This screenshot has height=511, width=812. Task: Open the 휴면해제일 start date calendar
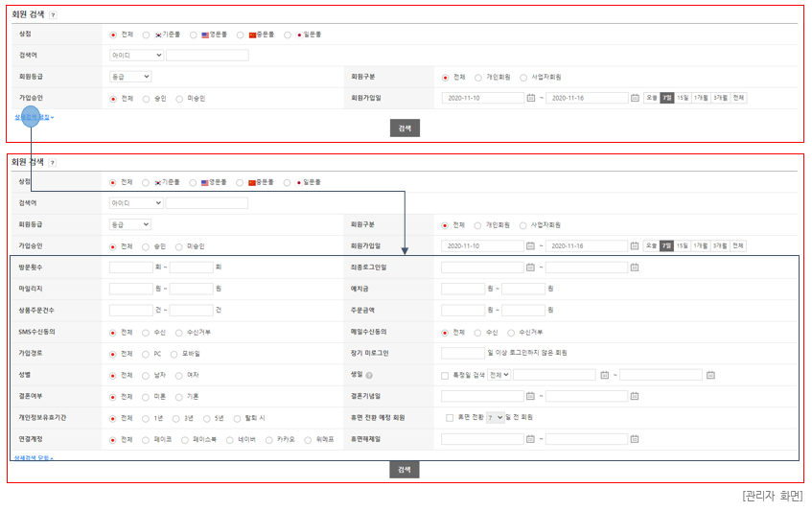pos(530,439)
